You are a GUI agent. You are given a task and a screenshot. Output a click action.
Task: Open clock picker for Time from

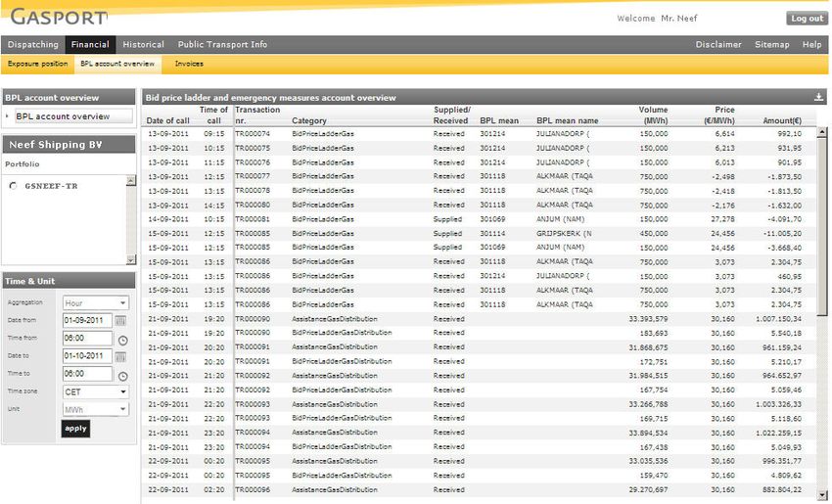pos(122,341)
